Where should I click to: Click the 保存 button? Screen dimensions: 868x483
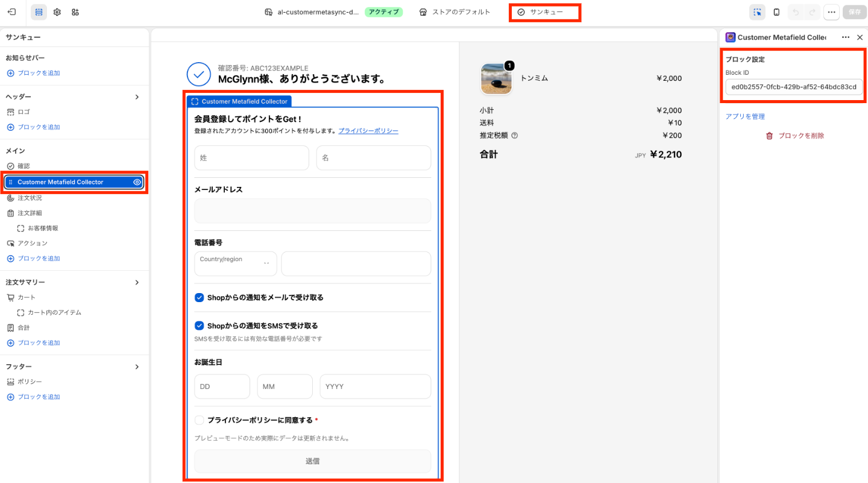[854, 12]
